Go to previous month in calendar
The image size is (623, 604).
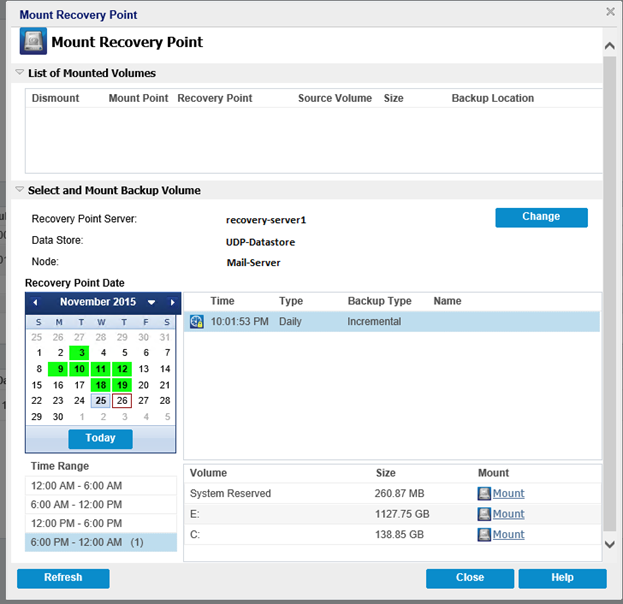35,302
